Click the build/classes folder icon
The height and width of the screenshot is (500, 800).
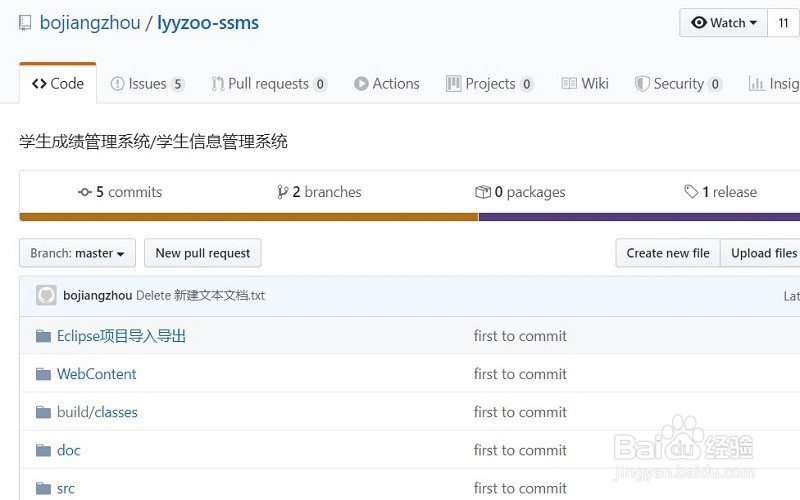click(43, 412)
